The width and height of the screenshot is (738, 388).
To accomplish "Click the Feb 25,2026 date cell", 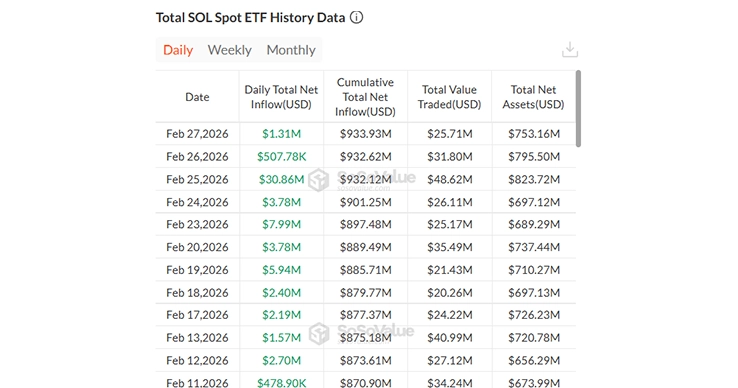I will [197, 179].
